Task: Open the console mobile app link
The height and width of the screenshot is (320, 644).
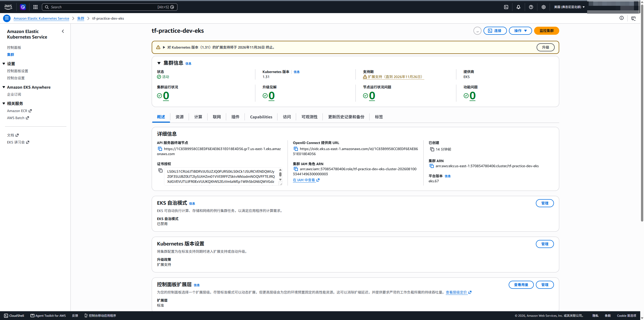Action: [100, 316]
